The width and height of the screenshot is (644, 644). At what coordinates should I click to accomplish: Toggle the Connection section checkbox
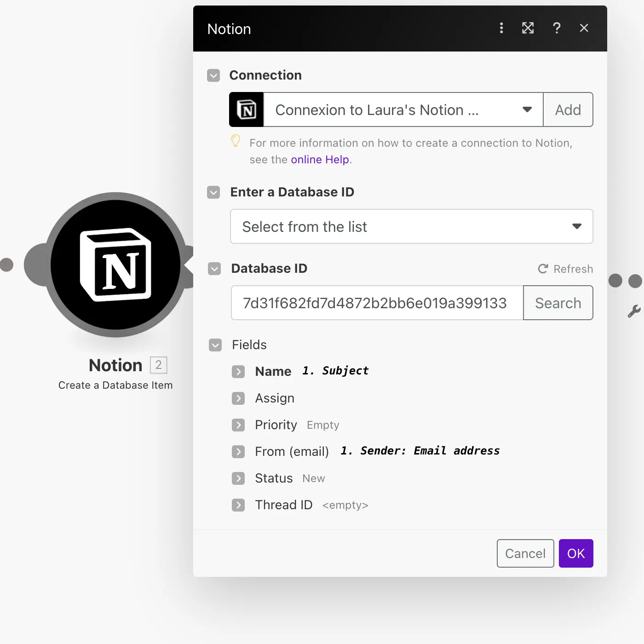(x=213, y=75)
